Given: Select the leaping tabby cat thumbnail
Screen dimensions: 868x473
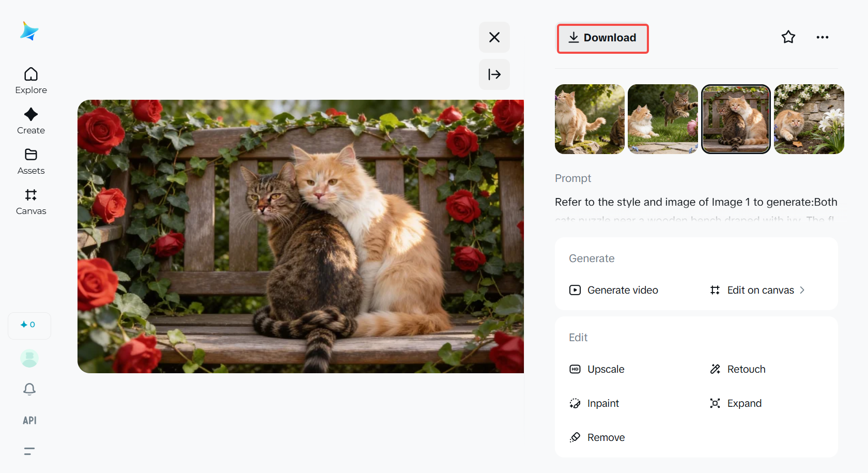Looking at the screenshot, I should coord(663,119).
